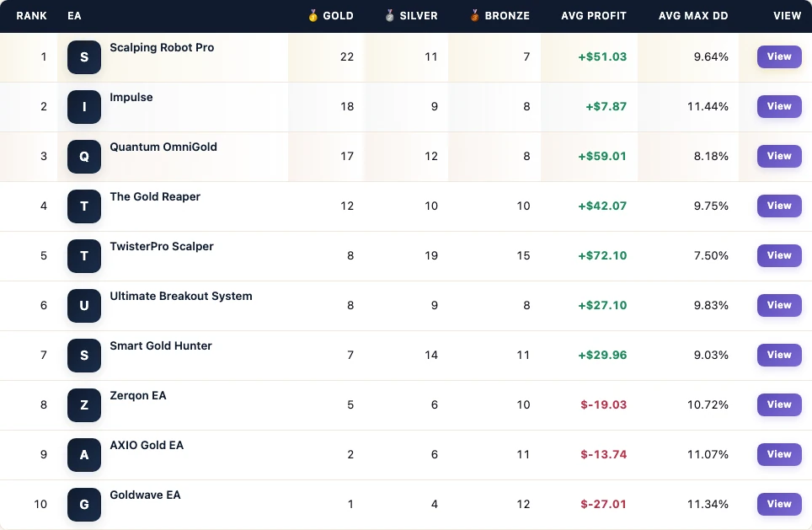This screenshot has height=530, width=812.
Task: View details for Scalping Robot Pro
Action: coord(779,56)
